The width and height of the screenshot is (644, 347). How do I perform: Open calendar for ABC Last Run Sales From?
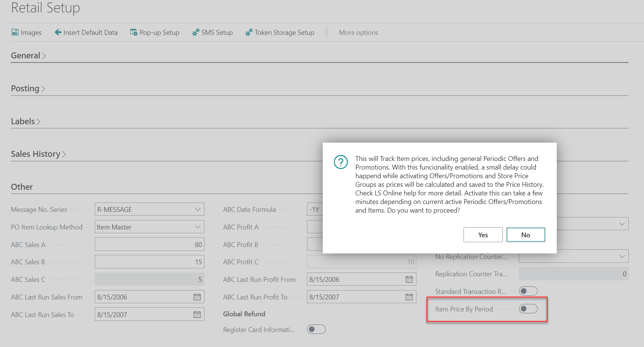tap(197, 297)
